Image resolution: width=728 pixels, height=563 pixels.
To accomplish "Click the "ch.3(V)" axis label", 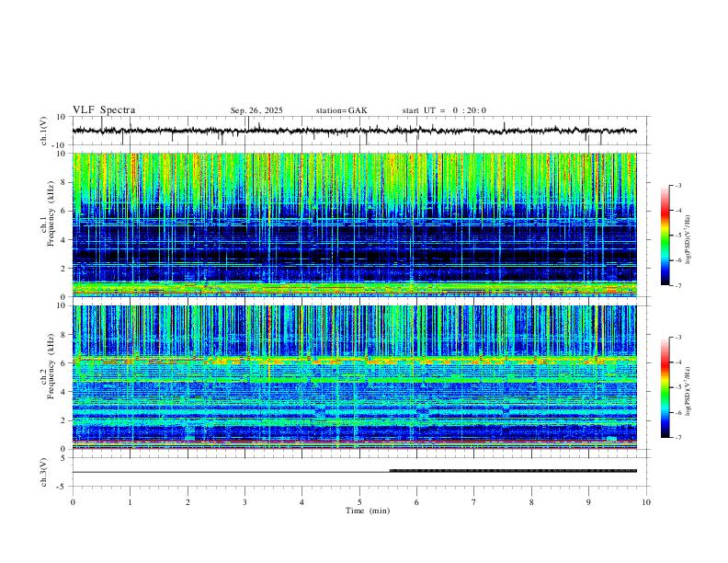I will coord(44,472).
